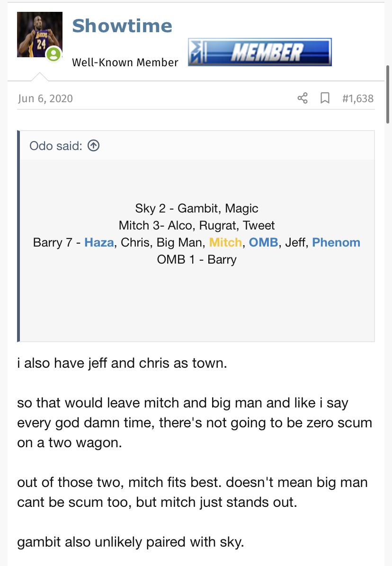Open Showtime's Kobe avatar image

tap(40, 34)
